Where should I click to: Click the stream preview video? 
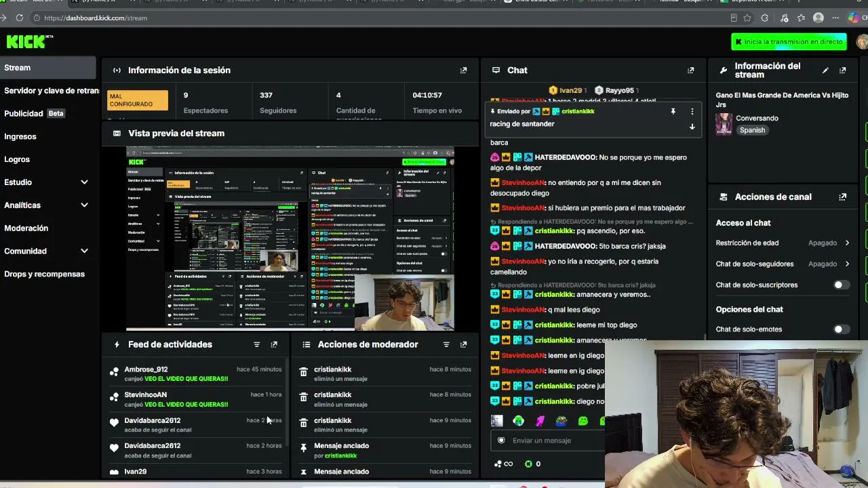290,239
